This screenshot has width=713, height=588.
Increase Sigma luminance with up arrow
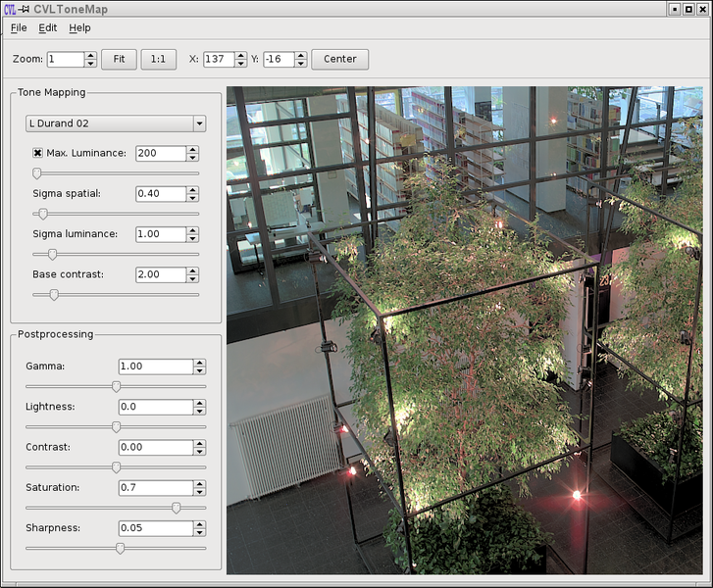(x=193, y=230)
